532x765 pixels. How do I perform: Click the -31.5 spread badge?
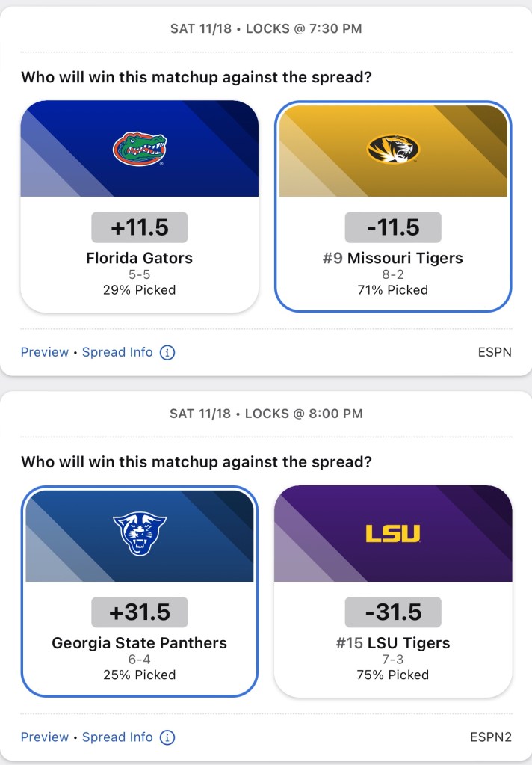[393, 612]
